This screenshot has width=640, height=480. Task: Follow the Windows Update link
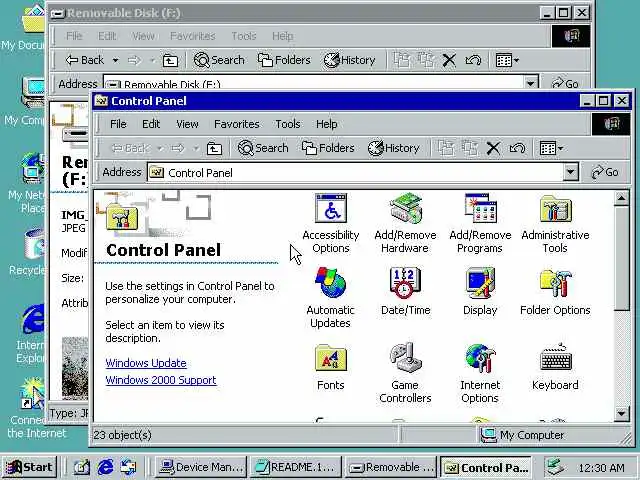pos(146,363)
